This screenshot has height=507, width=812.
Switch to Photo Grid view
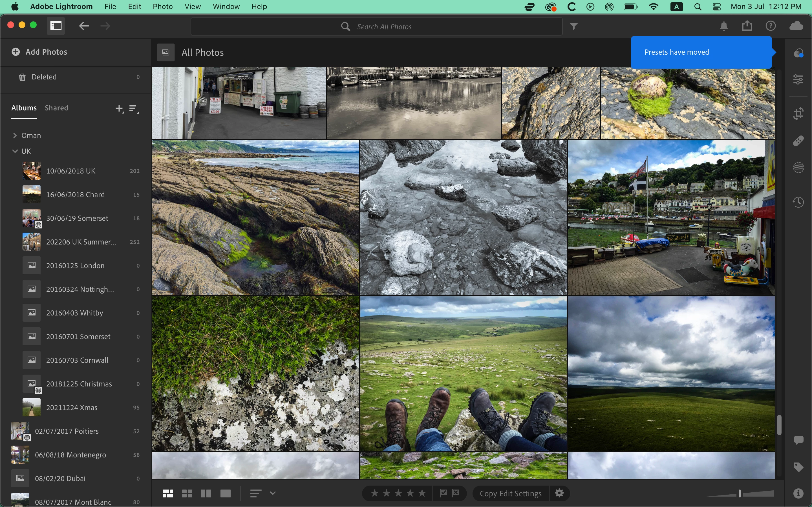168,493
